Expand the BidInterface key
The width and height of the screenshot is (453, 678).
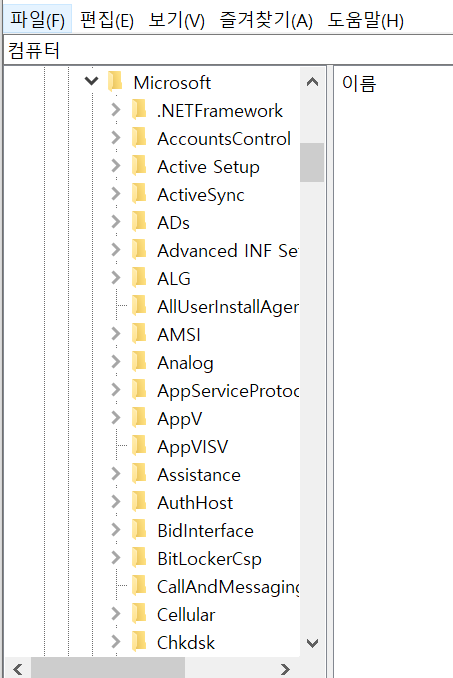coord(115,530)
